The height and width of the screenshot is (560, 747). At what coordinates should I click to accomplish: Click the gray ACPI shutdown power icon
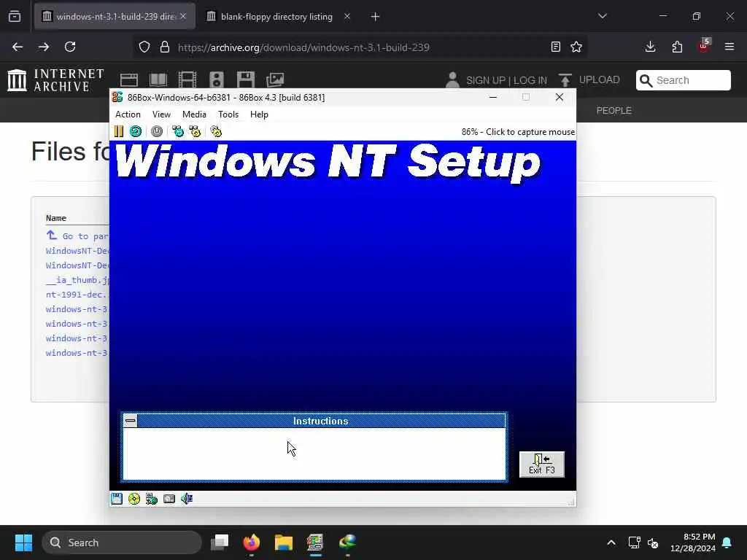pyautogui.click(x=157, y=131)
